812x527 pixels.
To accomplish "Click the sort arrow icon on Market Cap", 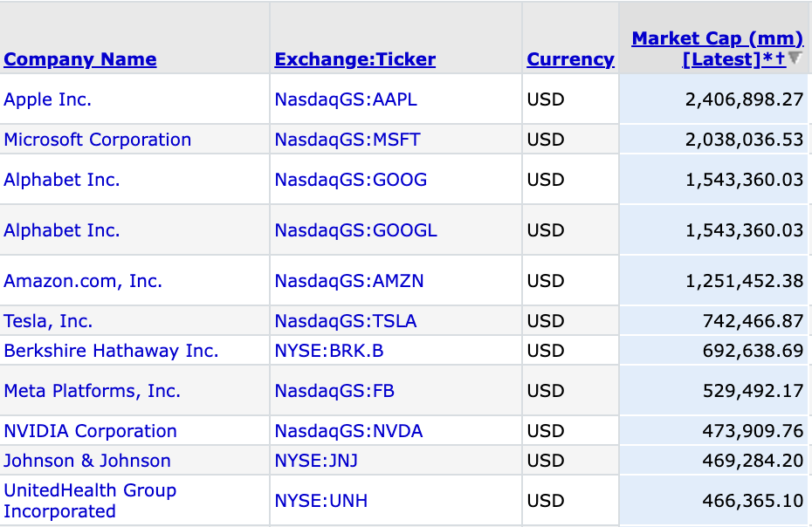I will pos(795,58).
